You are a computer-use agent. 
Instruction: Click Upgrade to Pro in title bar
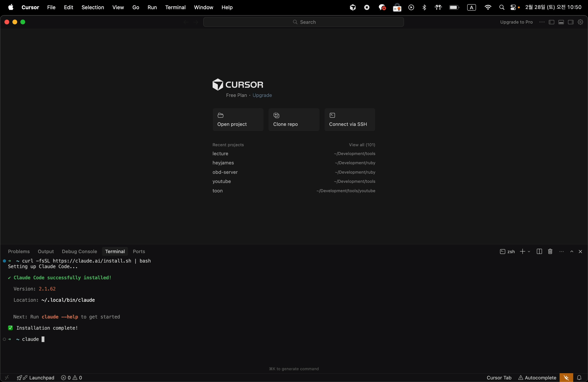pos(516,22)
